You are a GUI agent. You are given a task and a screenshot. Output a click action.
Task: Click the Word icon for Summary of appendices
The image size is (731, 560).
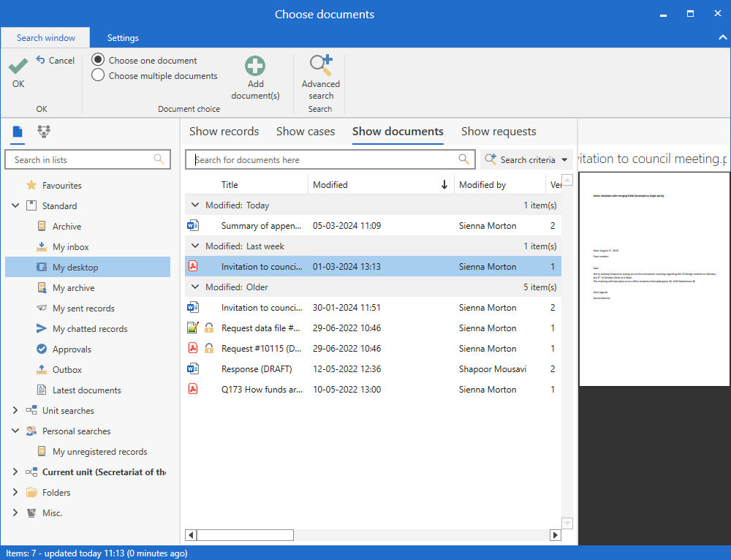click(x=193, y=226)
